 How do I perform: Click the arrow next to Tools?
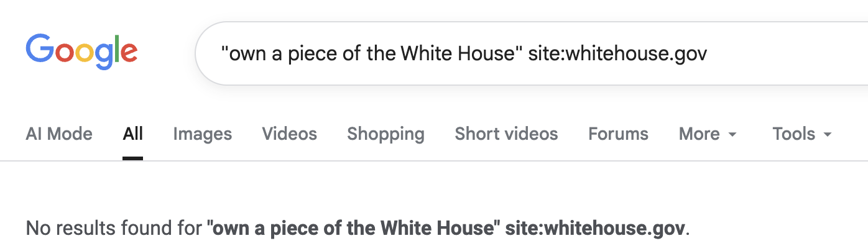(827, 135)
